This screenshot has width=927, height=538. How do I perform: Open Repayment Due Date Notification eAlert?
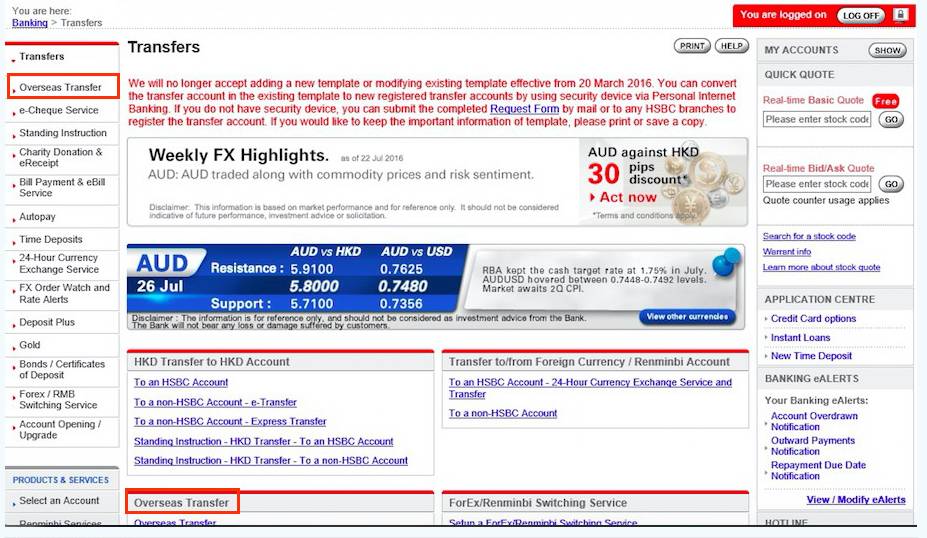pyautogui.click(x=818, y=471)
